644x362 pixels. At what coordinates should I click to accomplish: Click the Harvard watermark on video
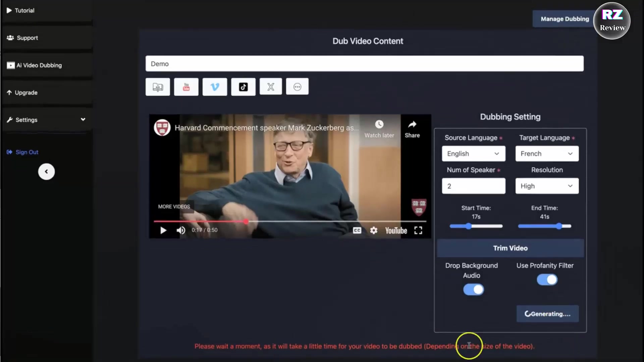(x=419, y=207)
